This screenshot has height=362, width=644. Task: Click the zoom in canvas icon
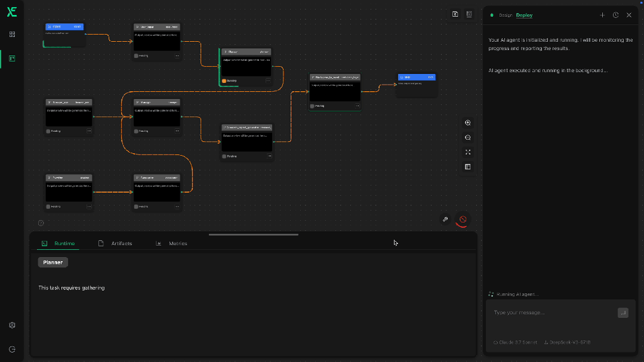point(468,123)
